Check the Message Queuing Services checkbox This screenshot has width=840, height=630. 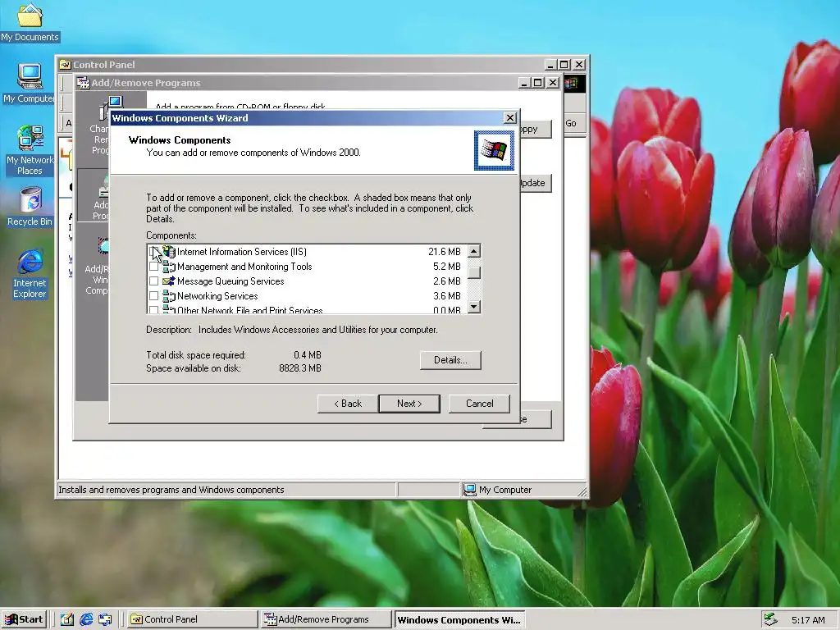[153, 281]
